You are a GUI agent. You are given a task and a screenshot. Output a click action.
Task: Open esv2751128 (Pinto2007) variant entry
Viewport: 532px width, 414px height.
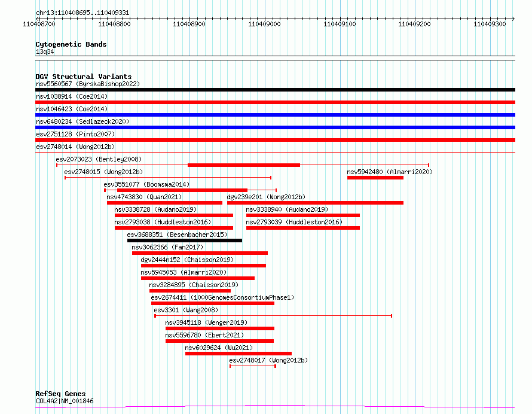[75, 134]
